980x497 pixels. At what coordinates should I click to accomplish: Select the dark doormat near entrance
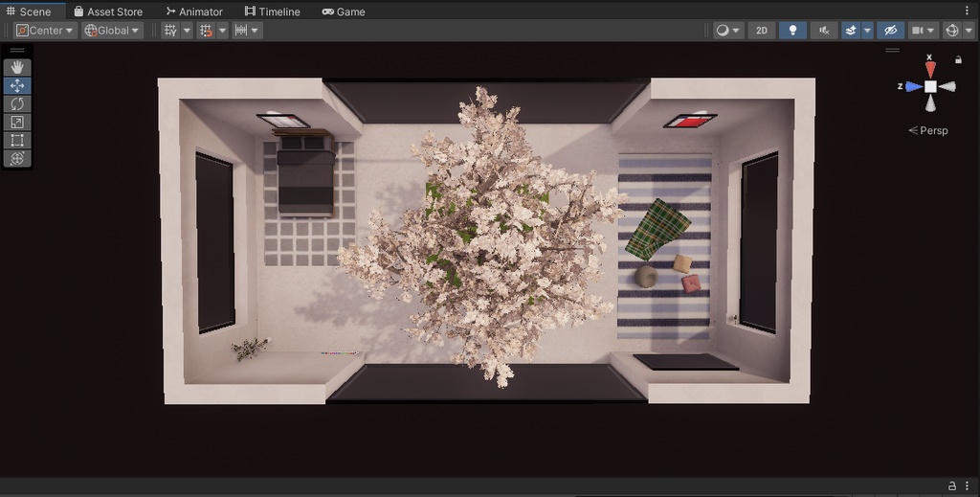[x=685, y=362]
